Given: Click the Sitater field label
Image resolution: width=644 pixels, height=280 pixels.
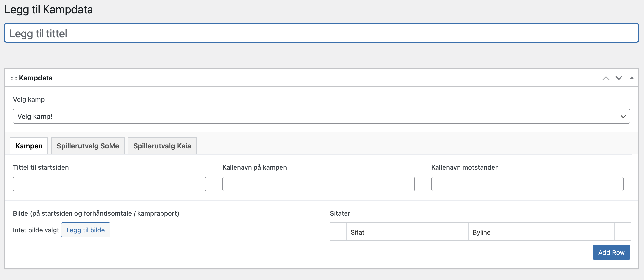Looking at the screenshot, I should pyautogui.click(x=340, y=213).
